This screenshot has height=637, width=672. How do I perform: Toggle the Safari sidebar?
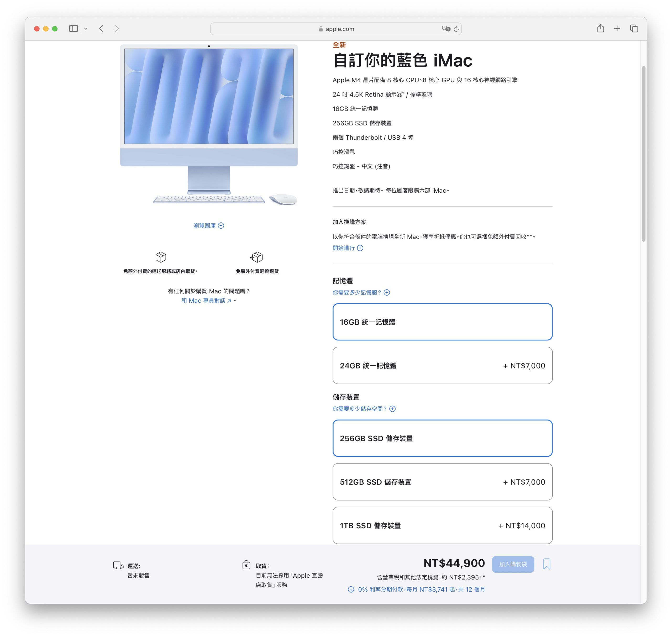click(x=73, y=29)
